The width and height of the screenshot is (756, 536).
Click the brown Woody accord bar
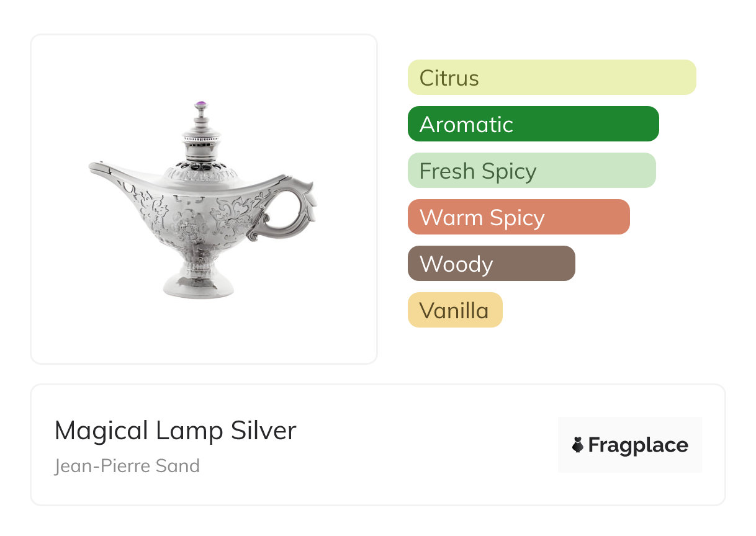coord(491,264)
